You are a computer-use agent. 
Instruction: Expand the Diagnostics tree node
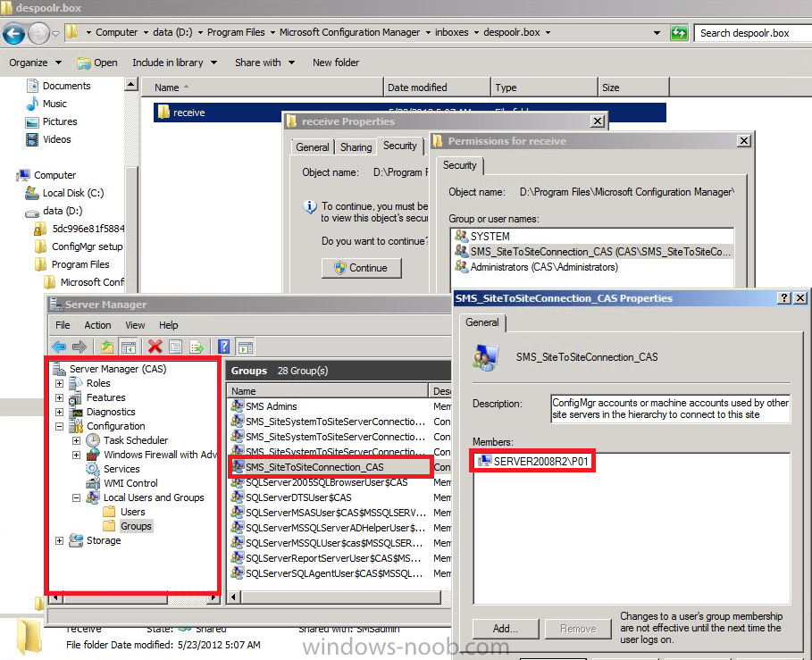(x=60, y=412)
